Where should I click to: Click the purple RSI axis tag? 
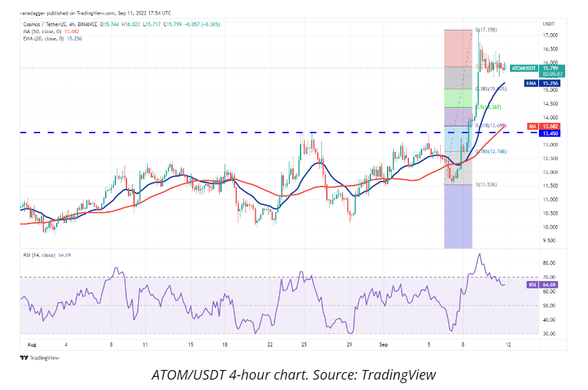pos(542,284)
